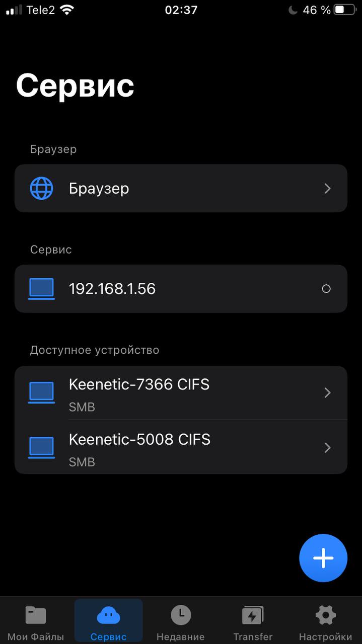The height and width of the screenshot is (644, 362).
Task: Connect to 192.168.1.56 address text
Action: tap(112, 289)
